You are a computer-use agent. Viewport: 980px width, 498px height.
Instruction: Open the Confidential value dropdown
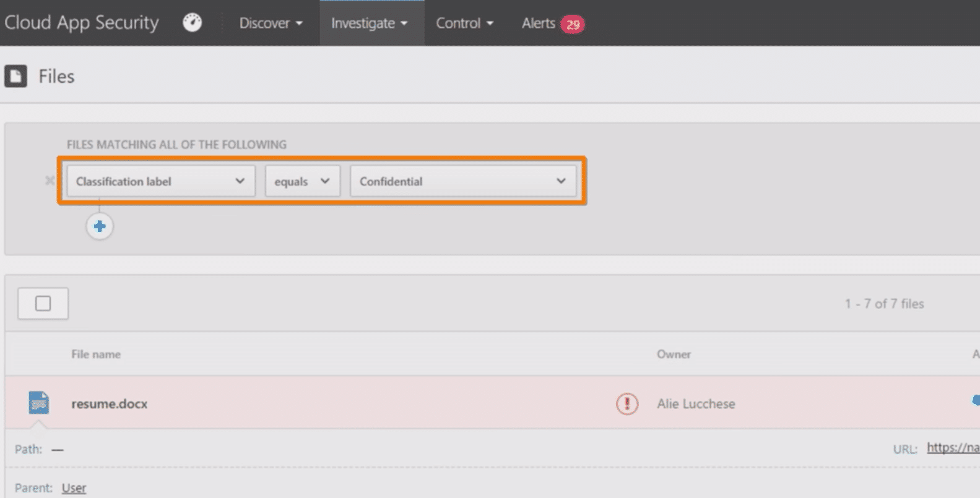click(463, 181)
